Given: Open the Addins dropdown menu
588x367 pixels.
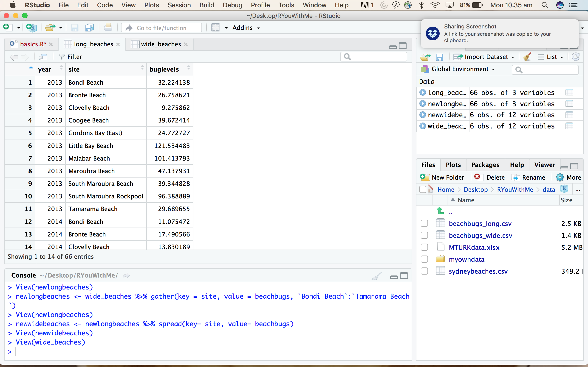Looking at the screenshot, I should 246,28.
